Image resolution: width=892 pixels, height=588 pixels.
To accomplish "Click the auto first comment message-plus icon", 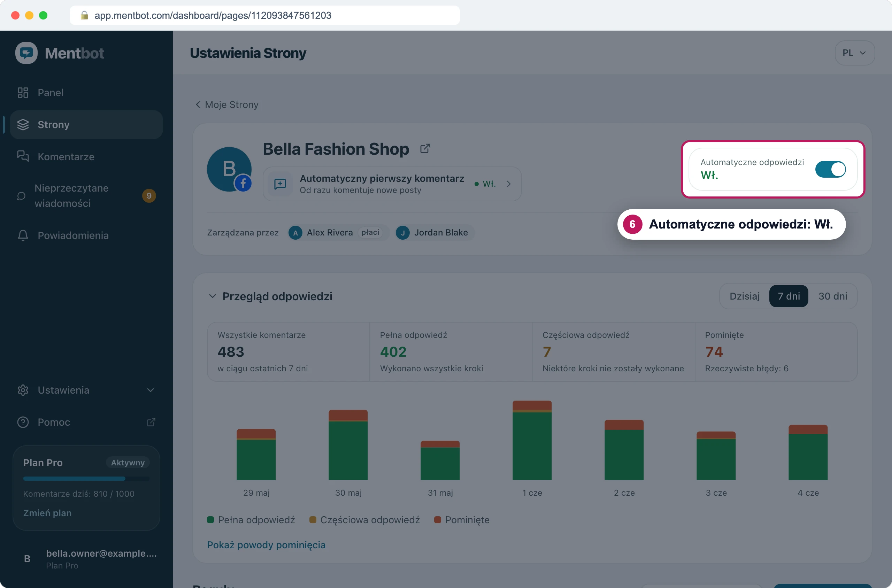I will (x=280, y=184).
